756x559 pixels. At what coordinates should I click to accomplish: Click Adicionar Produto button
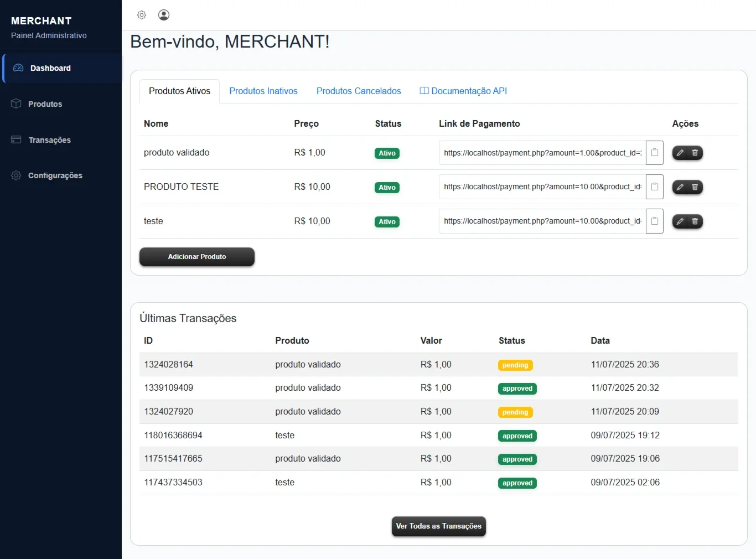tap(197, 257)
